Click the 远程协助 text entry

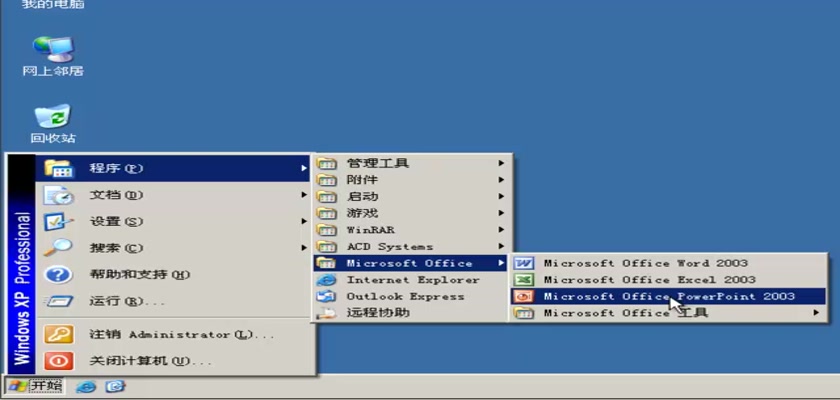(x=378, y=313)
